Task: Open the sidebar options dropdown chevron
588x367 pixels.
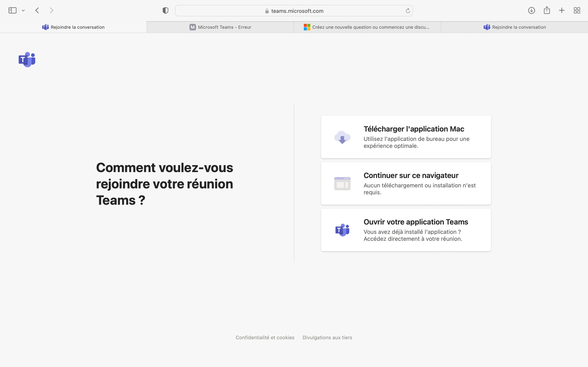Action: coord(23,10)
